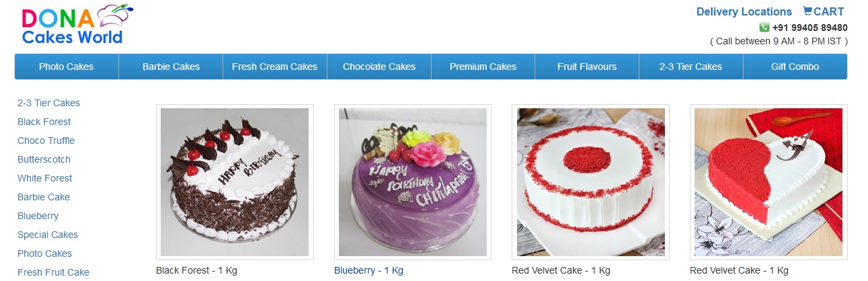Open Delivery Locations page
Viewport: 868px width, 281px height.
point(744,11)
